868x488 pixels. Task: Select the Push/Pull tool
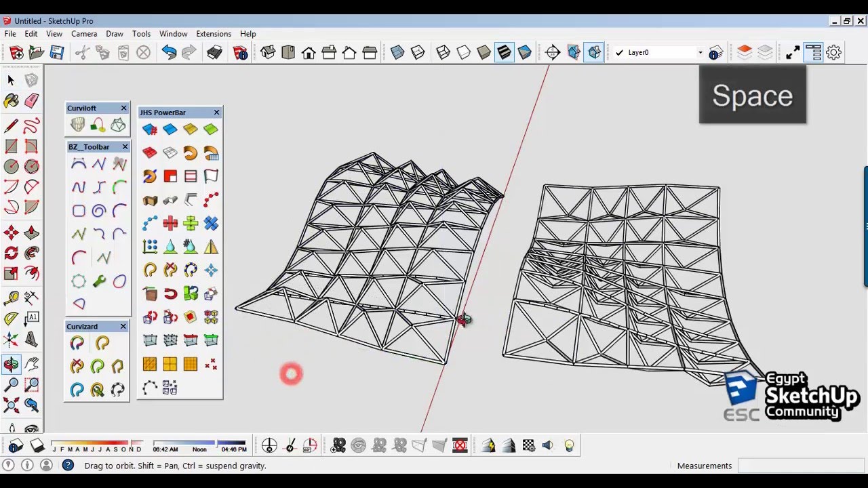tap(31, 233)
